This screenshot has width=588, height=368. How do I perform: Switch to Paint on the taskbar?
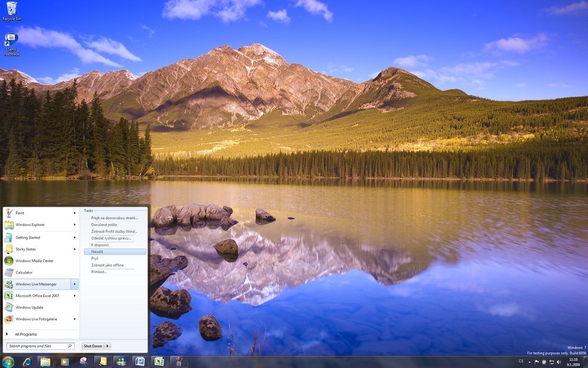click(x=179, y=362)
